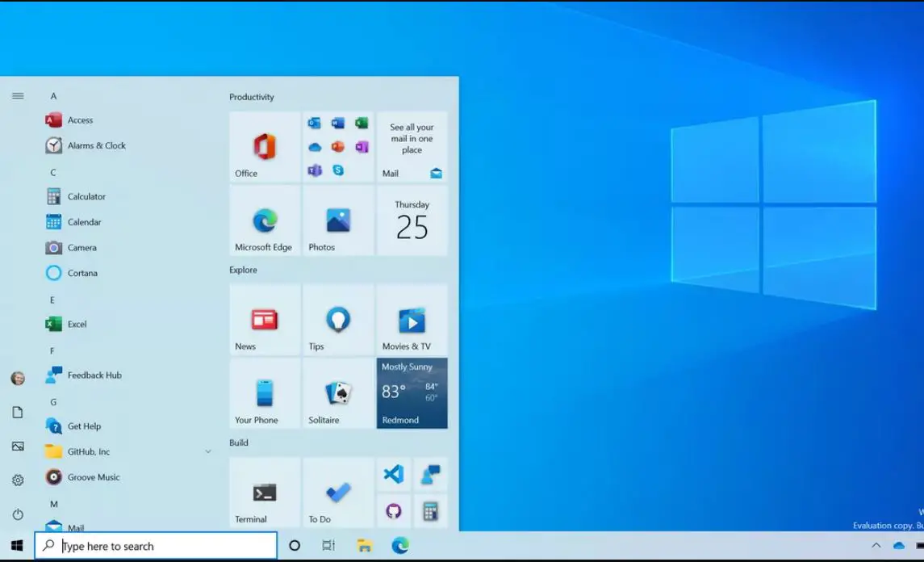Screen dimensions: 924x562
Task: Open the Windows Terminal tile
Action: [265, 493]
